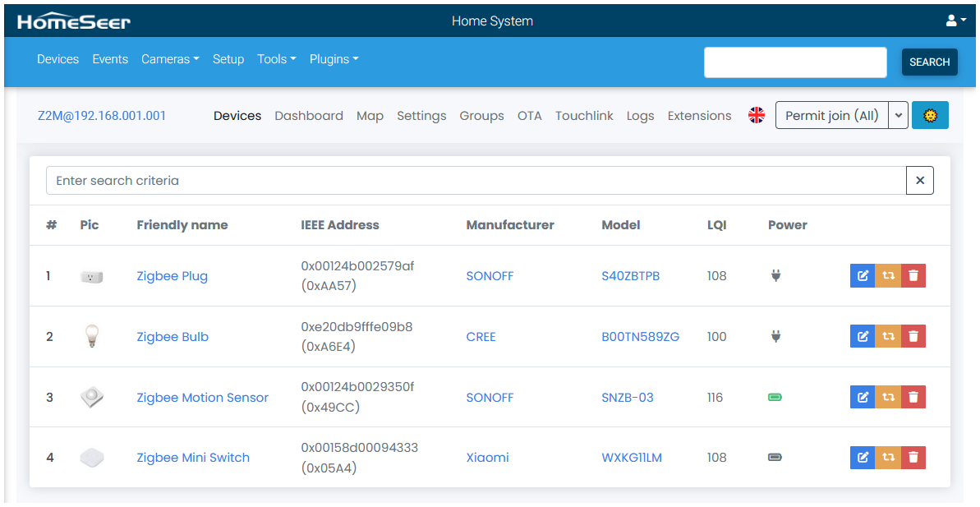Change language via the British flag icon
This screenshot has width=980, height=507.
click(x=757, y=115)
